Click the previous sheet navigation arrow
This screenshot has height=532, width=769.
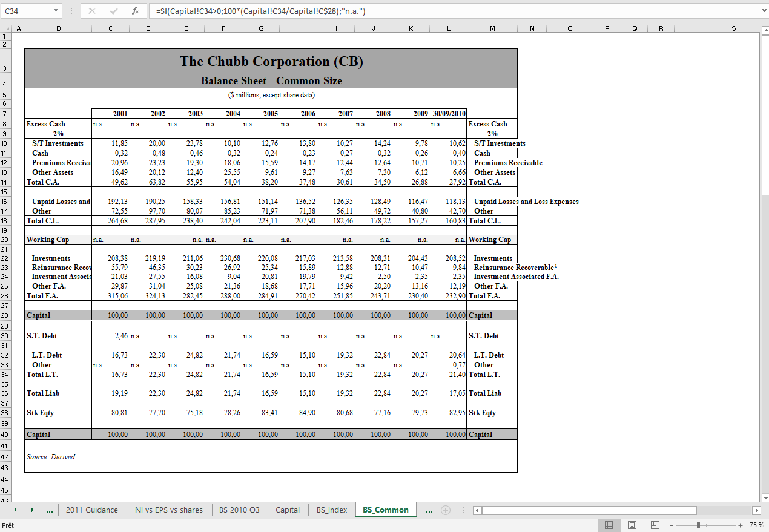pos(15,510)
